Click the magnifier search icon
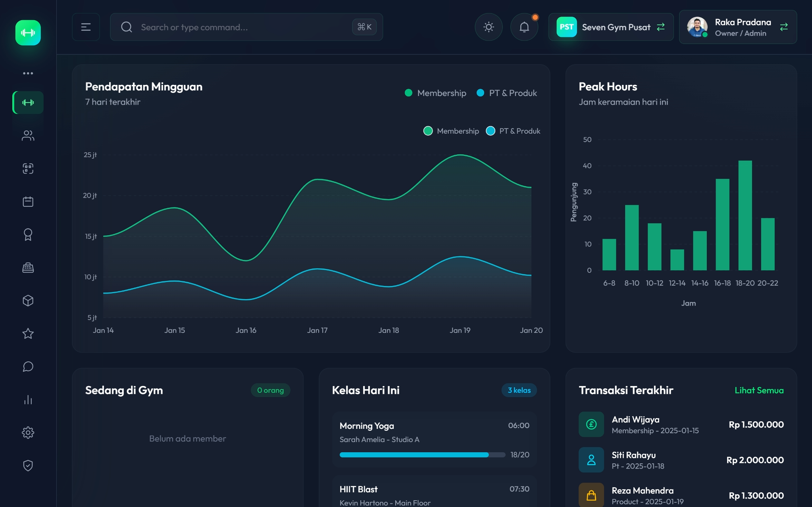This screenshot has width=812, height=507. [x=126, y=27]
